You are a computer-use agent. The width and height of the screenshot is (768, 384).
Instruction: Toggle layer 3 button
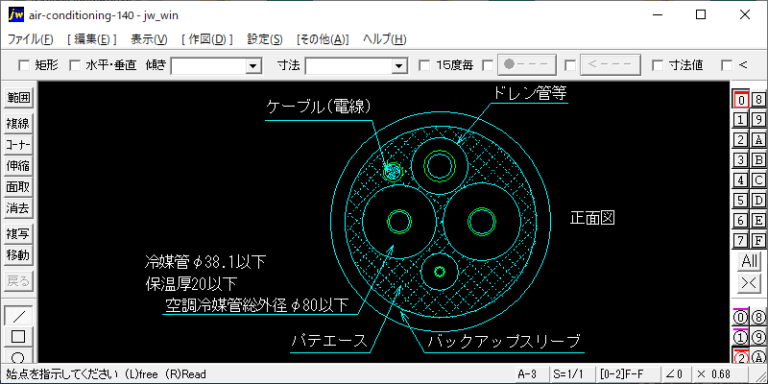[741, 160]
